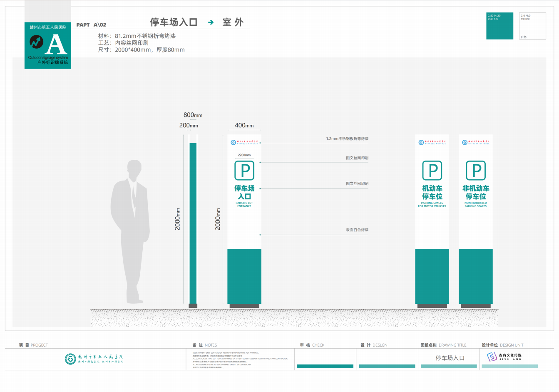
Task: Select the 'PAPT A\02' label
Action: point(91,25)
